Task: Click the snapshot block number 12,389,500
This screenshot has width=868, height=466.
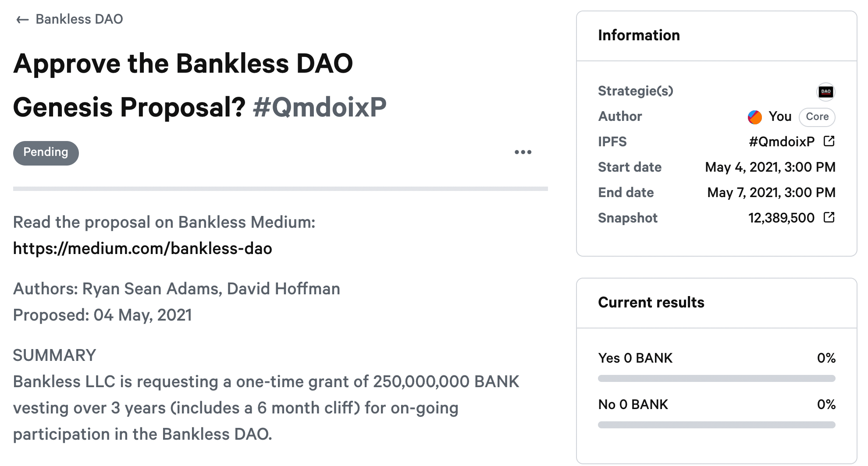Action: pyautogui.click(x=781, y=218)
